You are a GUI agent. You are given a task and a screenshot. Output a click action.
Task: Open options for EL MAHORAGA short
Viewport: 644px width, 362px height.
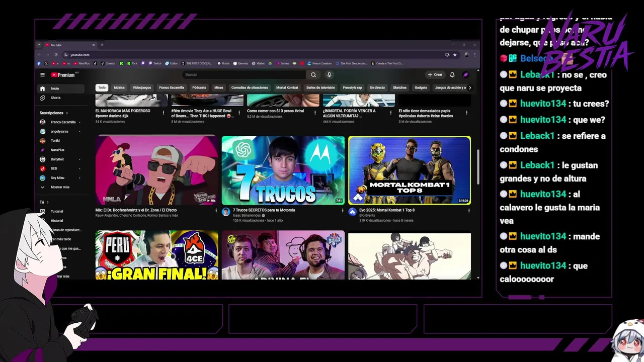tap(164, 112)
